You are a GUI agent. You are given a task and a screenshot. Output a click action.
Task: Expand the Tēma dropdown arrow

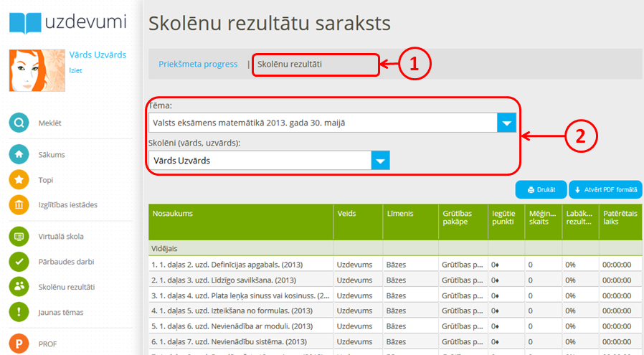(506, 123)
